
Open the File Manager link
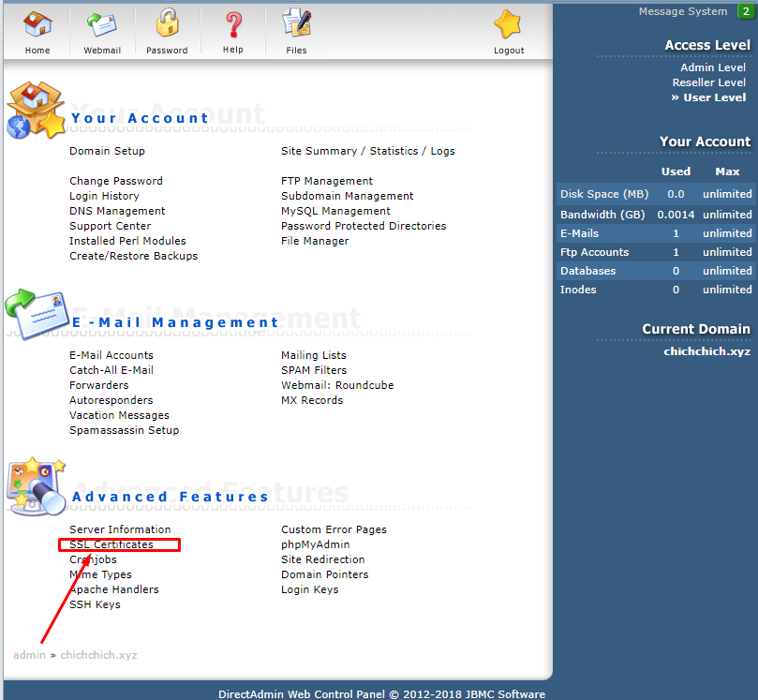point(315,241)
